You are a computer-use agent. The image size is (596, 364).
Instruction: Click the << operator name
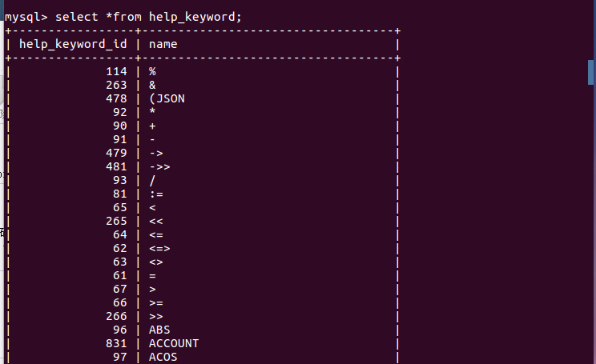pos(156,221)
